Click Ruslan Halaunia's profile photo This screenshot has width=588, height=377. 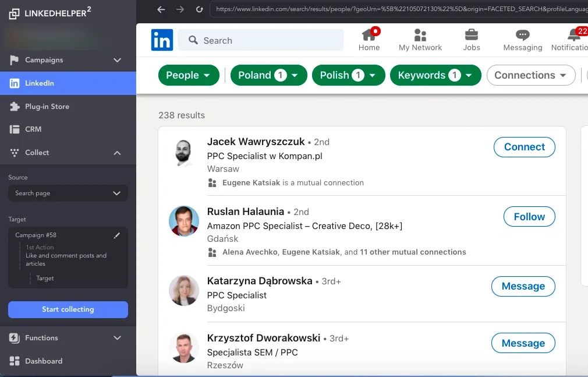[x=184, y=221]
